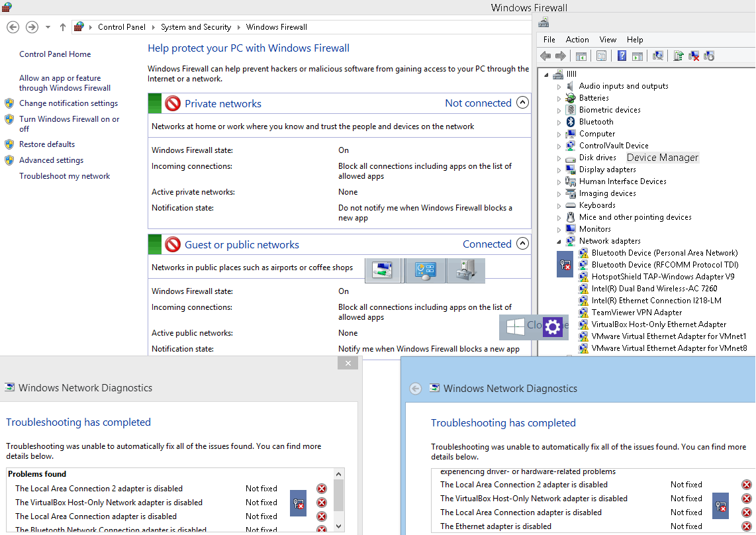Screen dimensions: 756x535
Task: Collapse the Network adapters node arrow
Action: (x=559, y=242)
